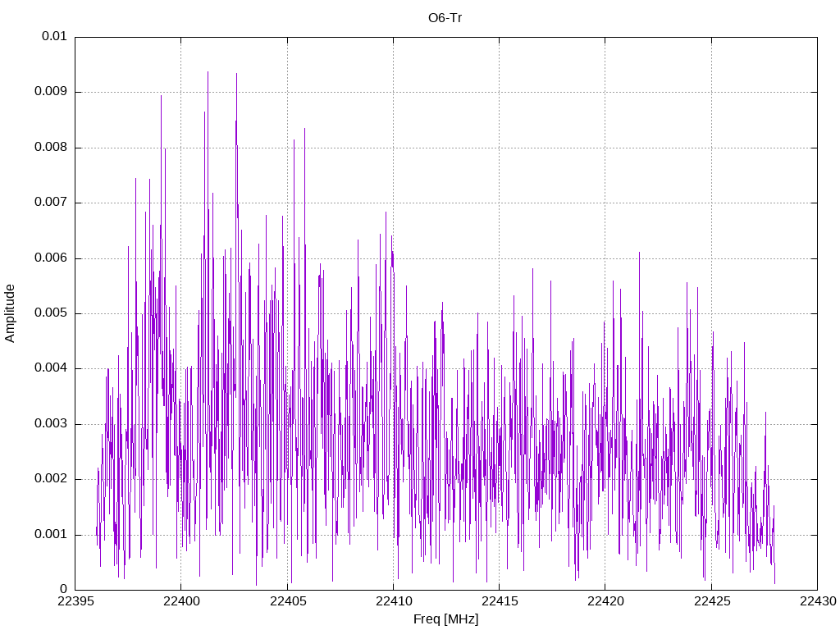Click y-axis tick label 0.01
The width and height of the screenshot is (840, 630).
pyautogui.click(x=54, y=36)
